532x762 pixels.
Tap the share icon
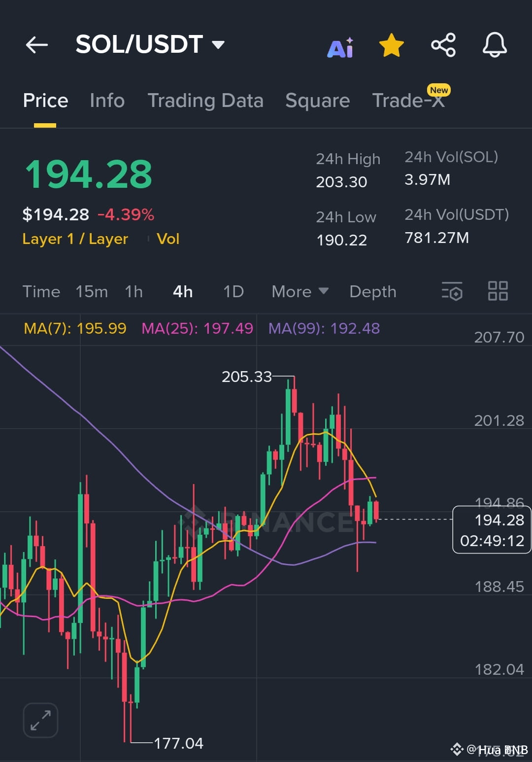[x=443, y=45]
